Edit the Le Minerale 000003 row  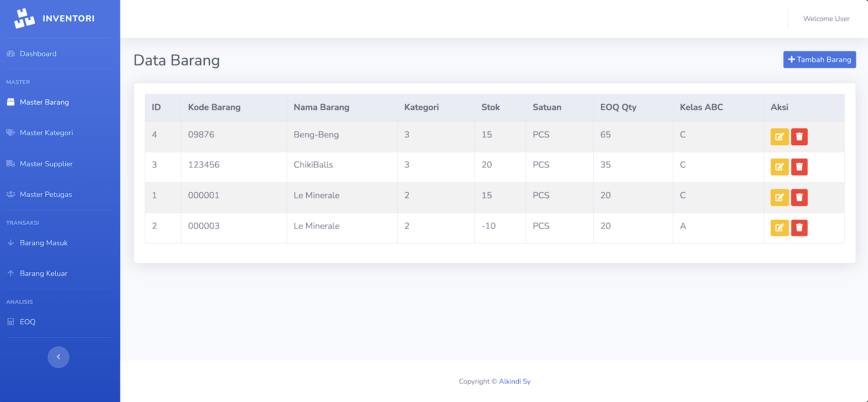779,227
